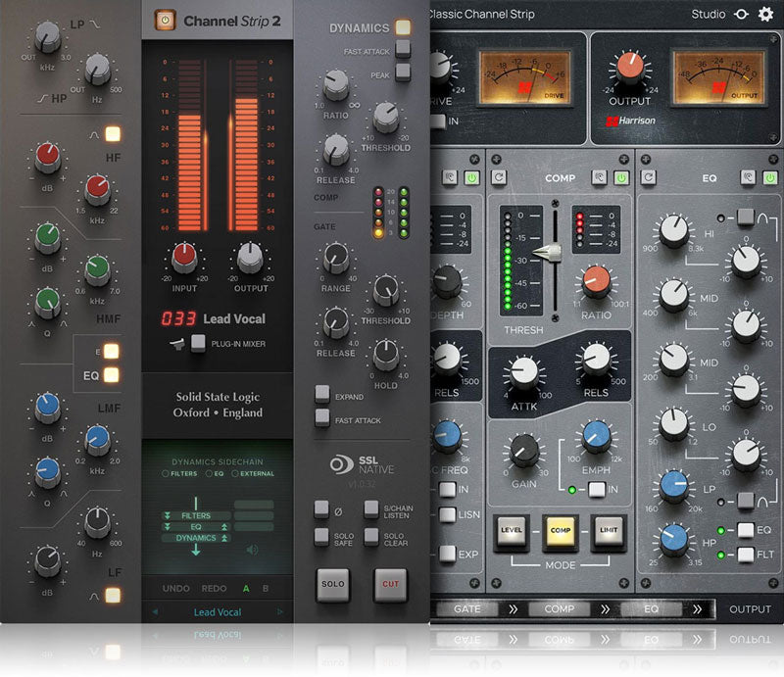Click the chevron arrows between COMP and EQ
Image resolution: width=784 pixels, height=677 pixels.
(x=605, y=609)
